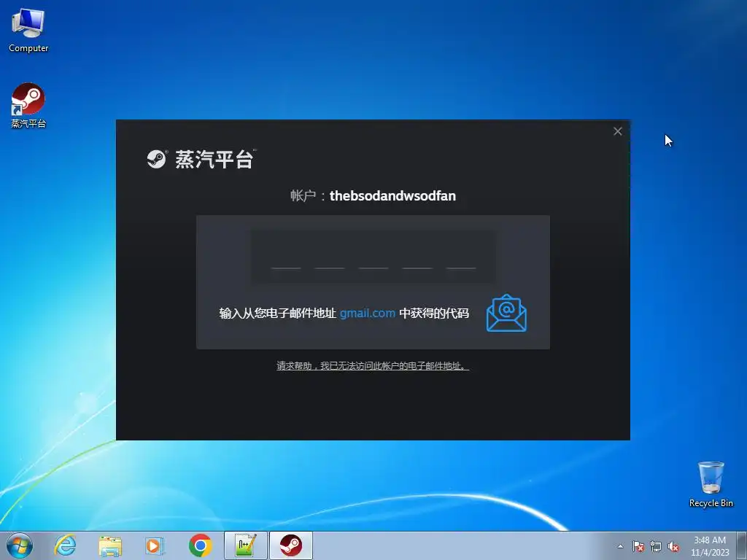747x560 pixels.
Task: Open the Action Center flag icon
Action: tap(638, 546)
